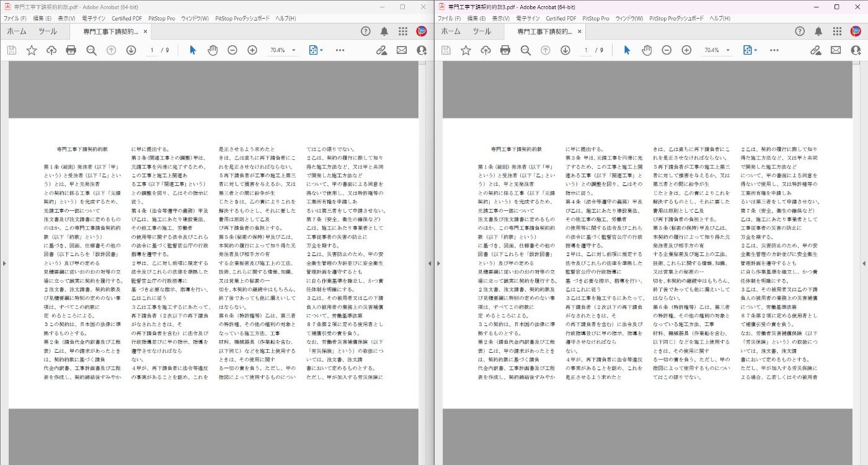This screenshot has width=868, height=465.
Task: Go to the ホーム tab in left window
Action: tap(17, 31)
